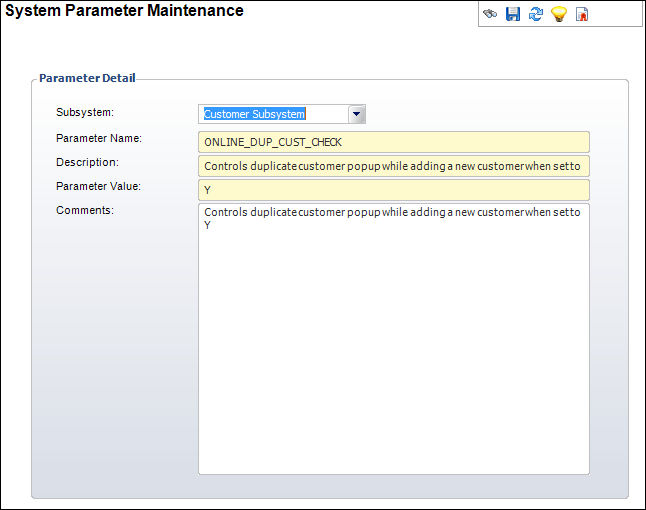Screen dimensions: 646x510
Task: Click empty space right of toolbar icons
Action: [616, 14]
